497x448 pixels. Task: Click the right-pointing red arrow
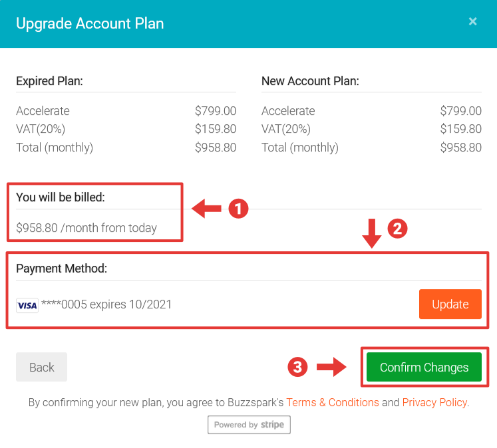[x=331, y=367]
